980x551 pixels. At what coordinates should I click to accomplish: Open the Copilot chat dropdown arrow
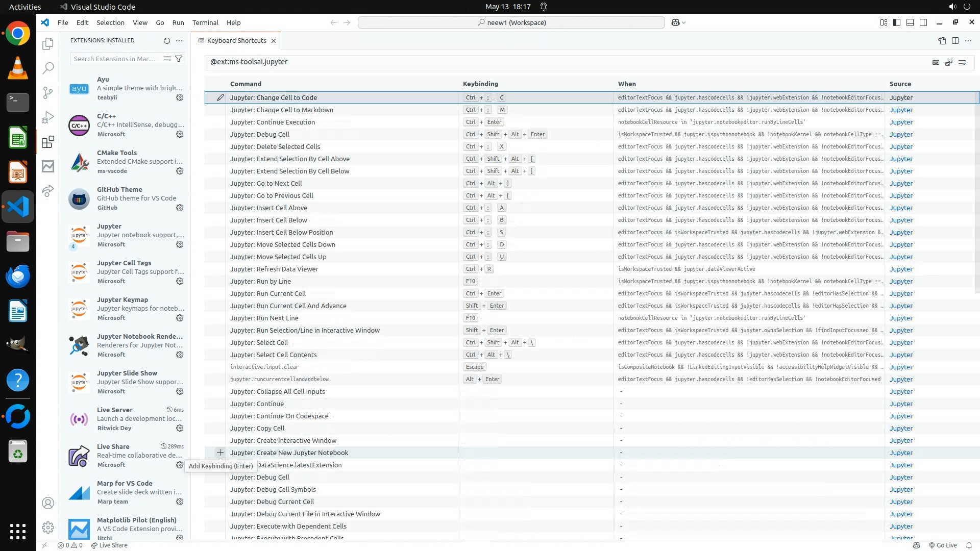[684, 22]
